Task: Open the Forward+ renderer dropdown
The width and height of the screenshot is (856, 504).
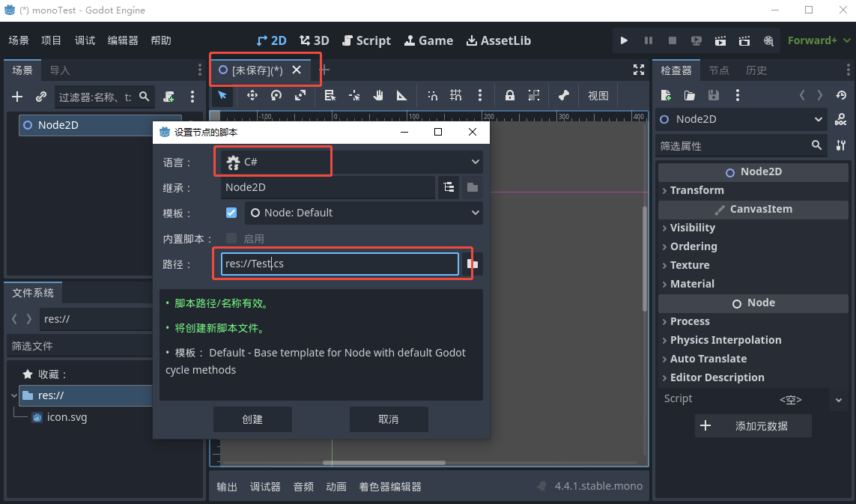Action: pos(819,40)
